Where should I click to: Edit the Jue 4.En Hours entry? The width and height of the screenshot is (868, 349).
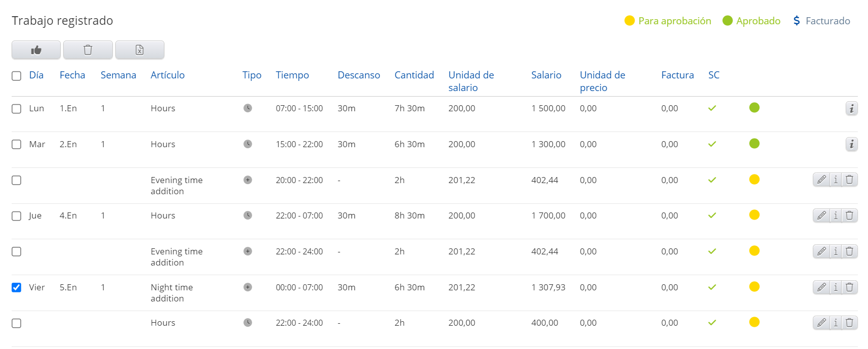click(821, 215)
